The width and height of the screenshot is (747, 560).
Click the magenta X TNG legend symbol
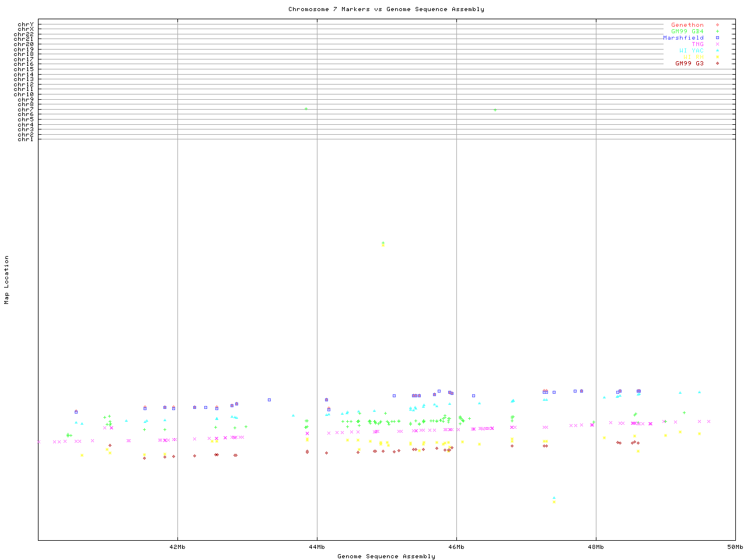[x=717, y=44]
